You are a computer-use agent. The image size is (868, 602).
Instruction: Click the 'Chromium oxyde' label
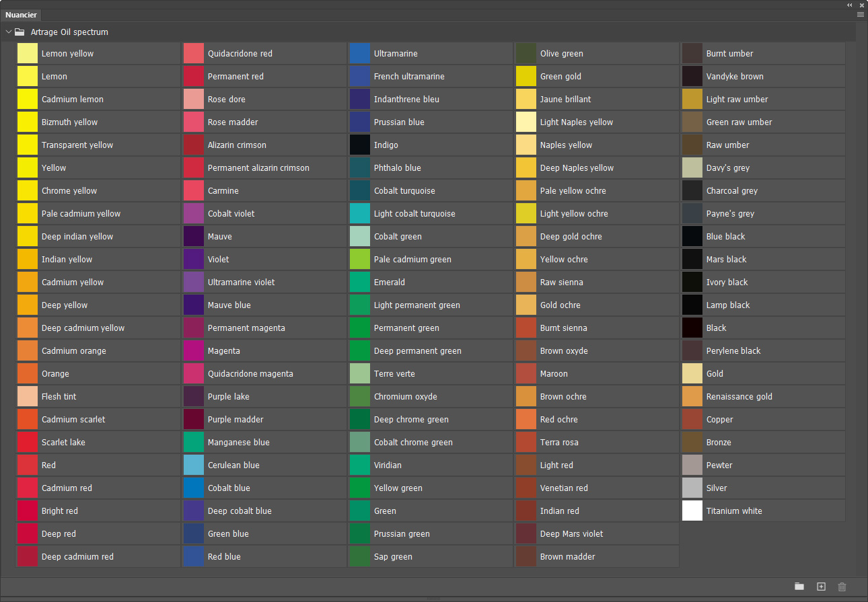coord(406,397)
